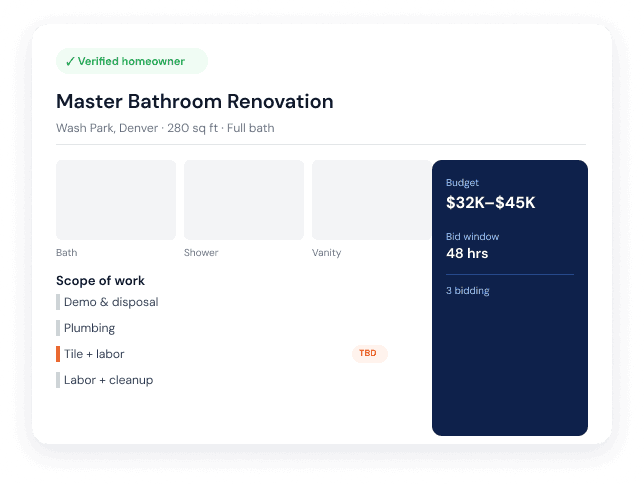Click the Verified homeowner badge
The image size is (644, 484).
click(x=132, y=61)
